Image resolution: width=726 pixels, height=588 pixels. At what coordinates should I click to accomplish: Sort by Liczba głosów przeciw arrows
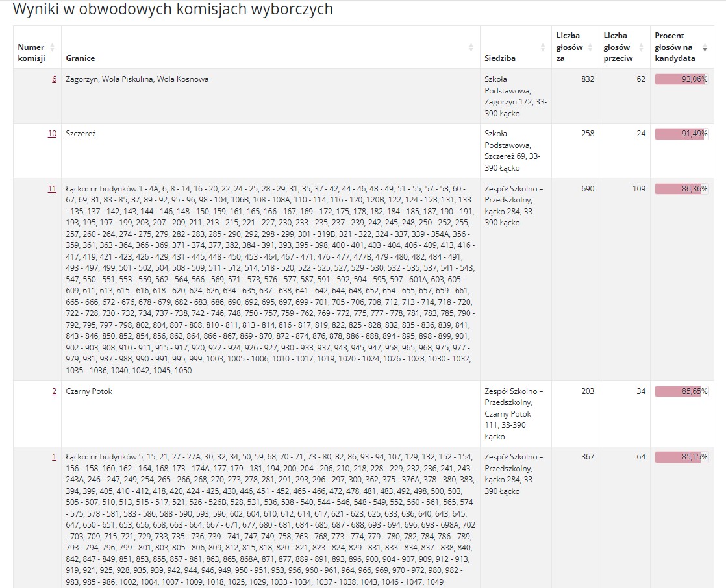[x=642, y=47]
